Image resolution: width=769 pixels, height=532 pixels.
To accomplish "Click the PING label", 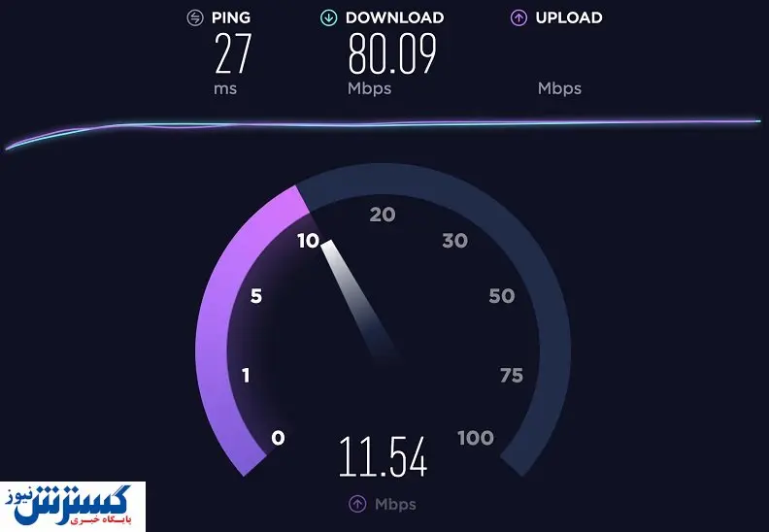I will click(231, 18).
